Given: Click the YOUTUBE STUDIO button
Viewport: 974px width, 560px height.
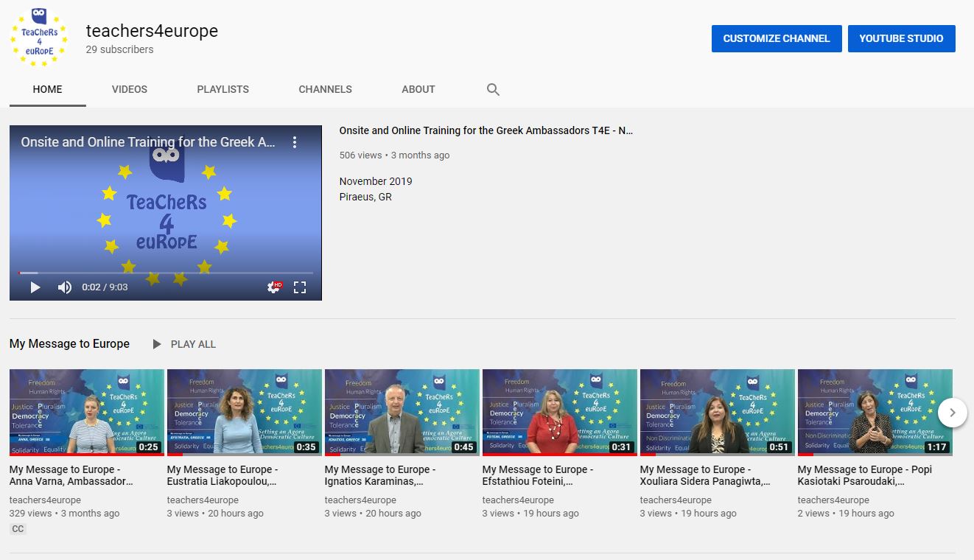Looking at the screenshot, I should coord(901,38).
